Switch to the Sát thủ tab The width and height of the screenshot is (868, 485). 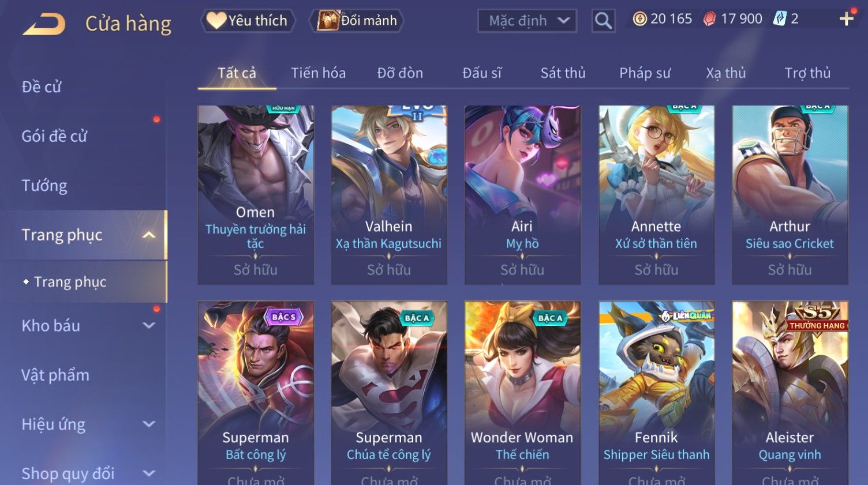(x=563, y=73)
